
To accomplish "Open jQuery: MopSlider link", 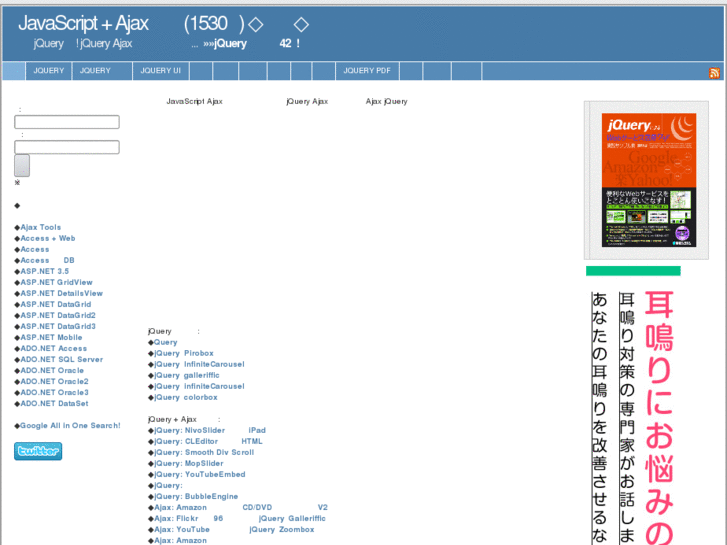I will [189, 464].
